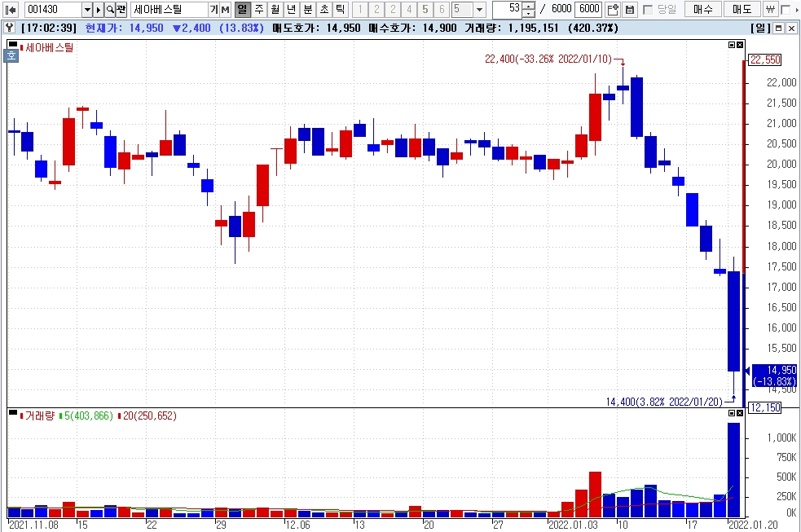This screenshot has width=801, height=532.
Task: Click the 매도호가: 14,950 text
Action: tap(316, 28)
